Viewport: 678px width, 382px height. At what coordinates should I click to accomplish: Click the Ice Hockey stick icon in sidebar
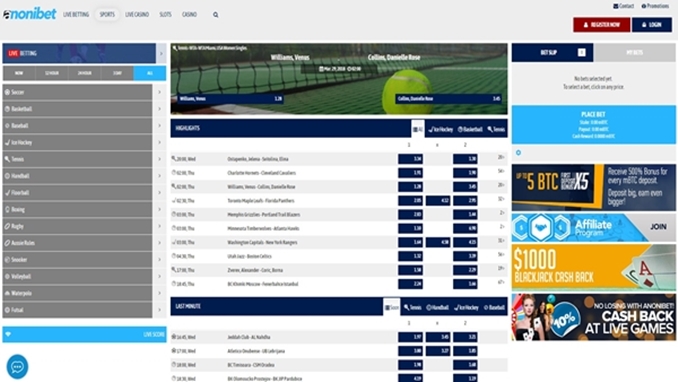pyautogui.click(x=7, y=142)
